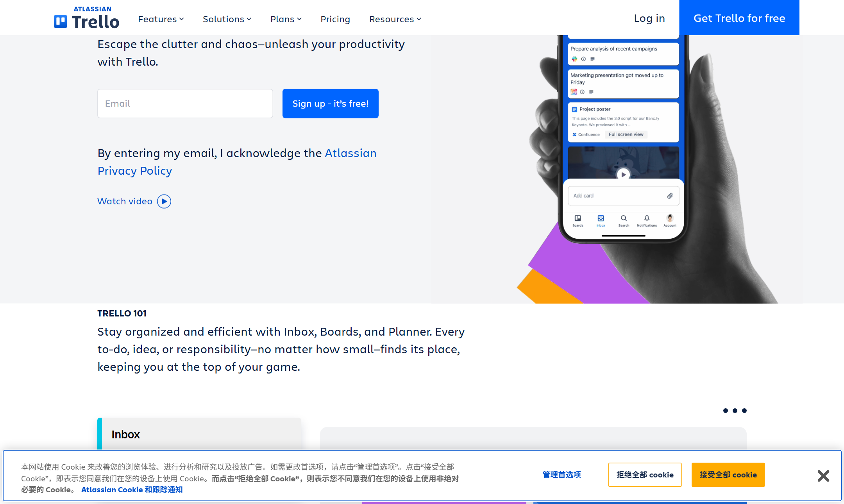Click 接受全部 cookie button
Viewport: 844px width, 504px height.
(x=728, y=475)
